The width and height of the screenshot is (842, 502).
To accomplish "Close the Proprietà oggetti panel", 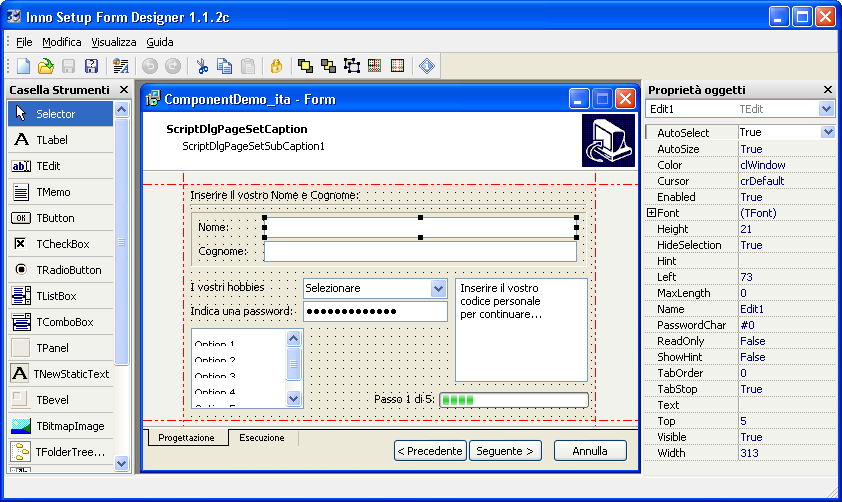I will 828,90.
